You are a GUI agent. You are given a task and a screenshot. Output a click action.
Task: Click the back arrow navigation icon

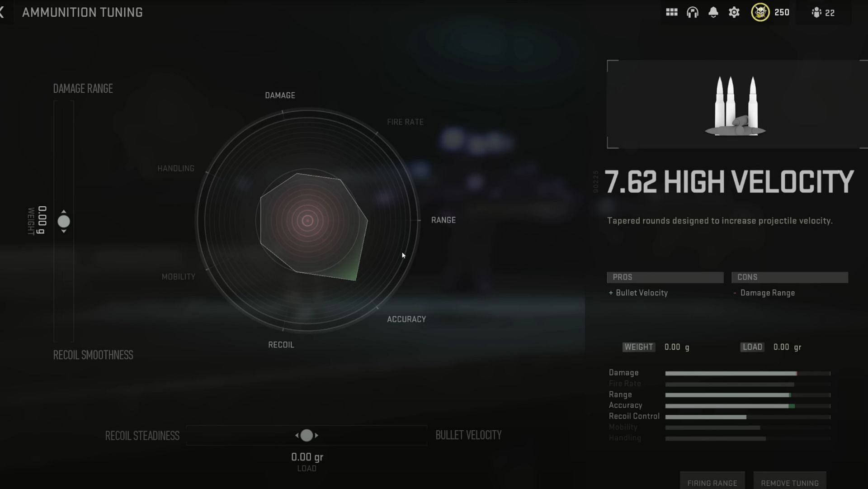point(3,12)
